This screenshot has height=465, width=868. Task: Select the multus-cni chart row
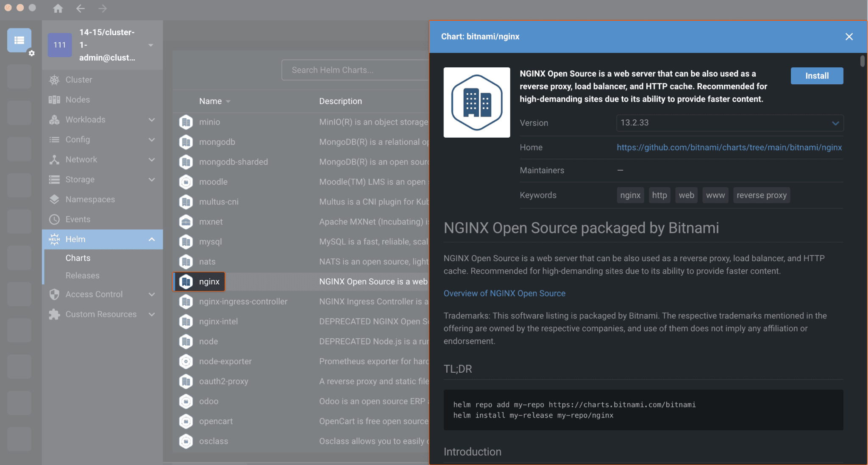point(301,202)
